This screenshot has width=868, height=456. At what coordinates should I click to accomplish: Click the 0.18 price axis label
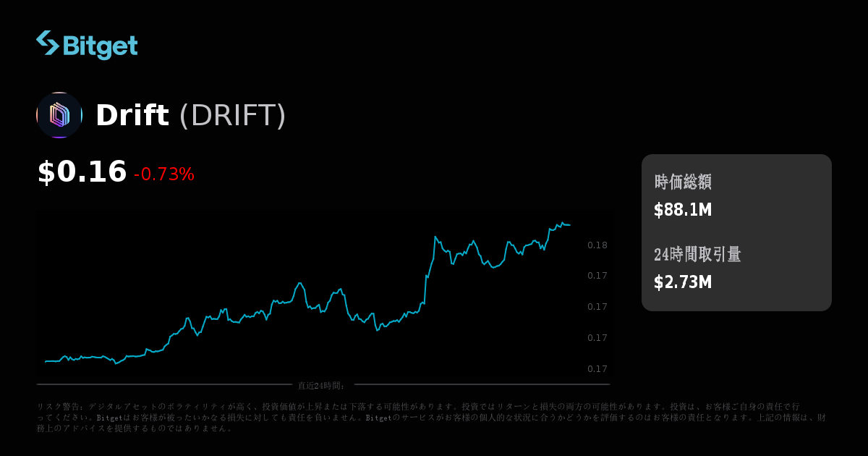point(596,246)
